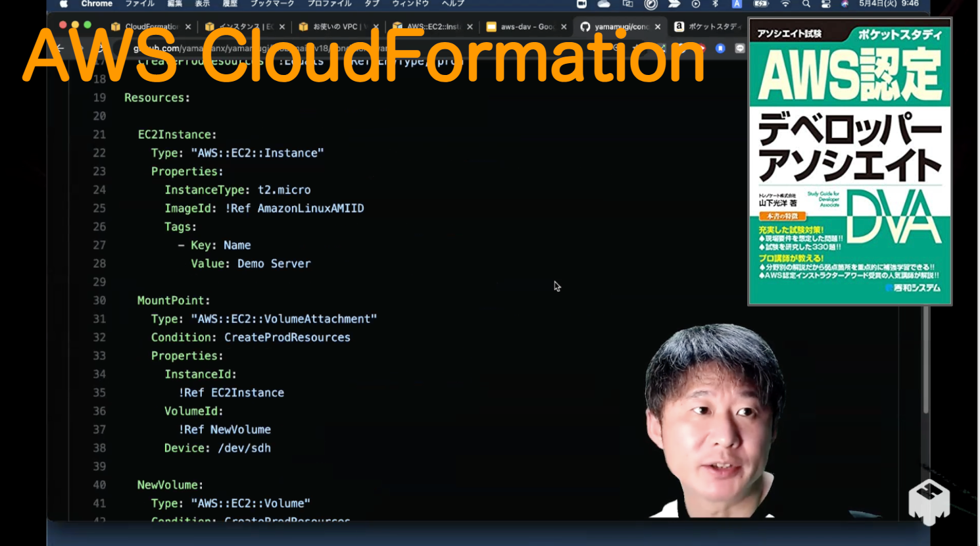980x546 pixels.
Task: Open the ヘルプ menu
Action: 453,4
